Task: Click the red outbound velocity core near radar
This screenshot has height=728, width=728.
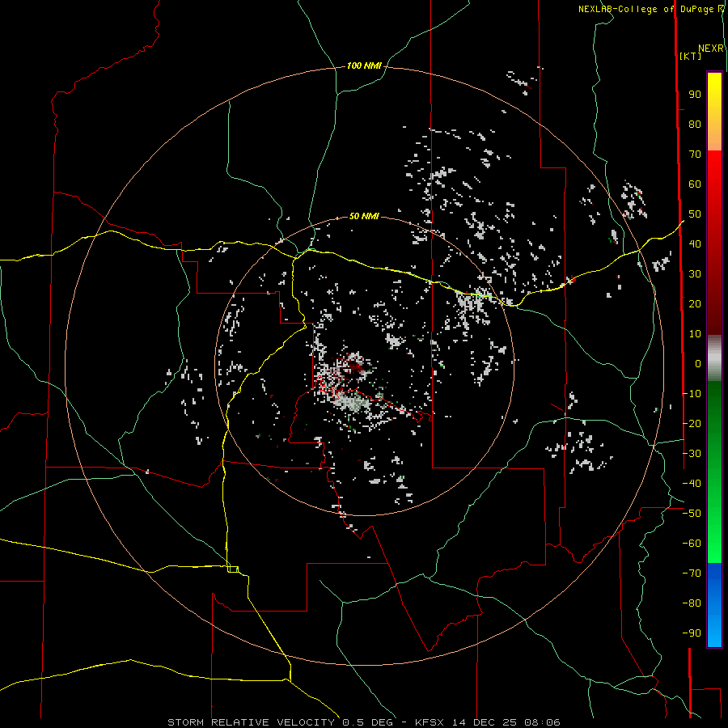Action: (x=357, y=368)
